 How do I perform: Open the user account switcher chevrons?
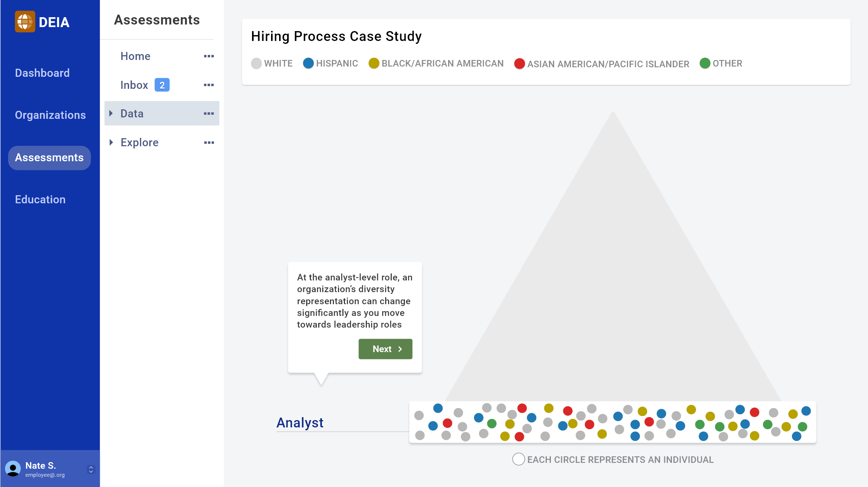[91, 469]
